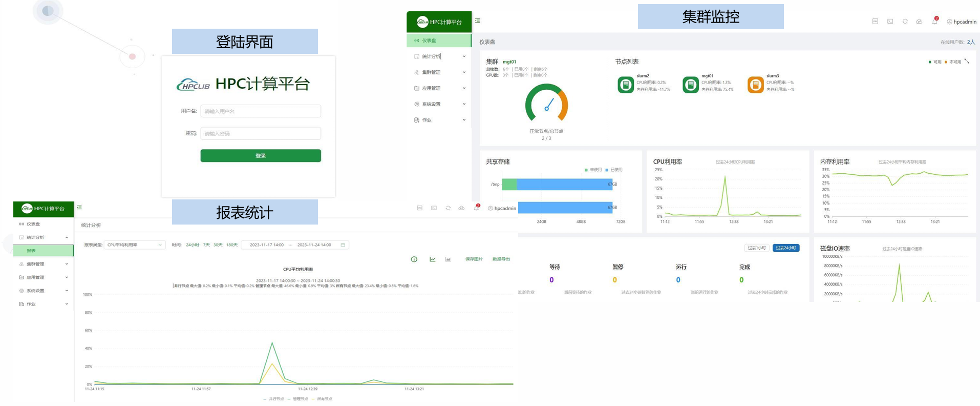Select the 过去1小时 time range toggle
Viewport: 980px width, 406px height.
(756, 248)
